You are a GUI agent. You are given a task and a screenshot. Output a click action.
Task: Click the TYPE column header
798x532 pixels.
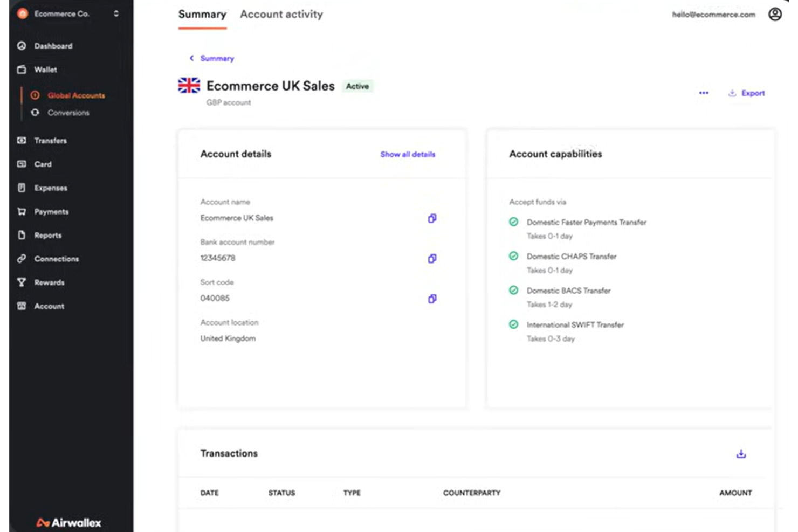pos(352,493)
